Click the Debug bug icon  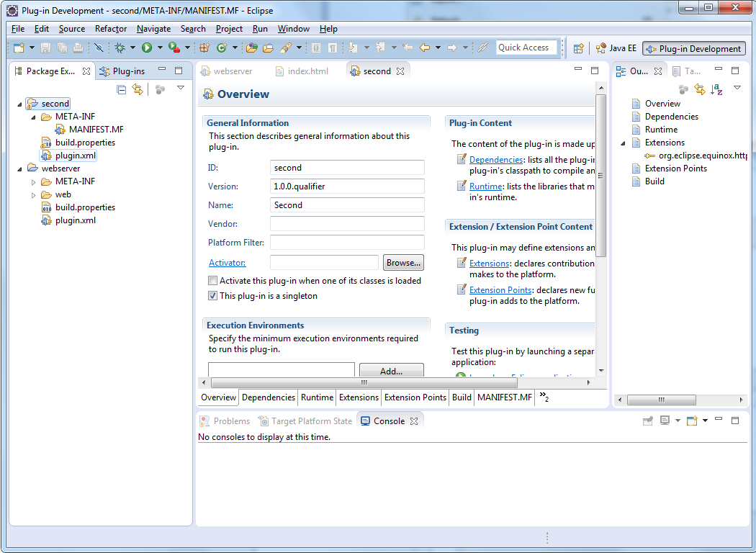click(x=120, y=48)
